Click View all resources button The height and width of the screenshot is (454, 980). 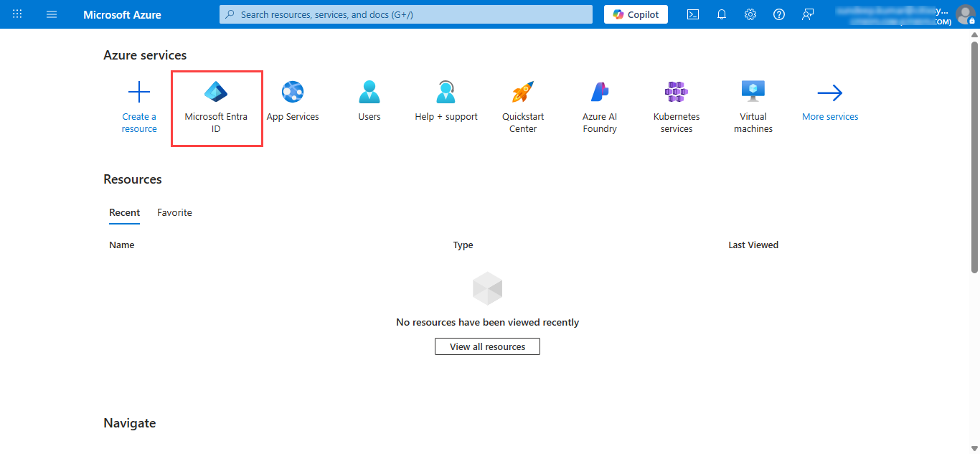click(487, 346)
